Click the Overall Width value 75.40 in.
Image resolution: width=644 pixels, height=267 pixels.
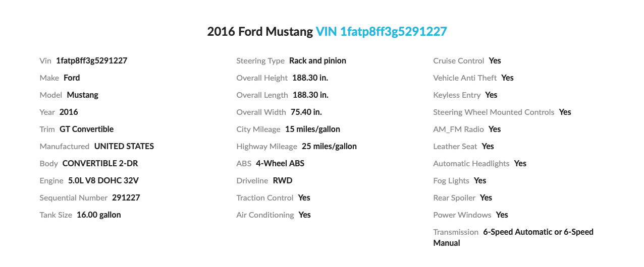pos(306,112)
